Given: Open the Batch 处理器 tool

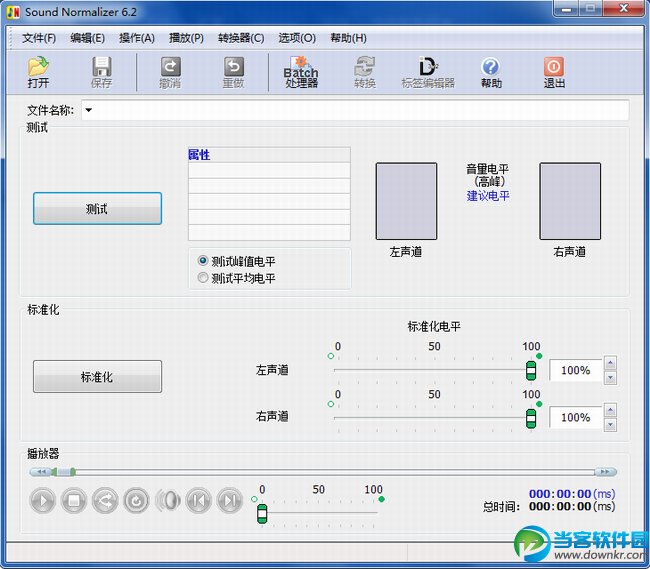Looking at the screenshot, I should [x=301, y=72].
